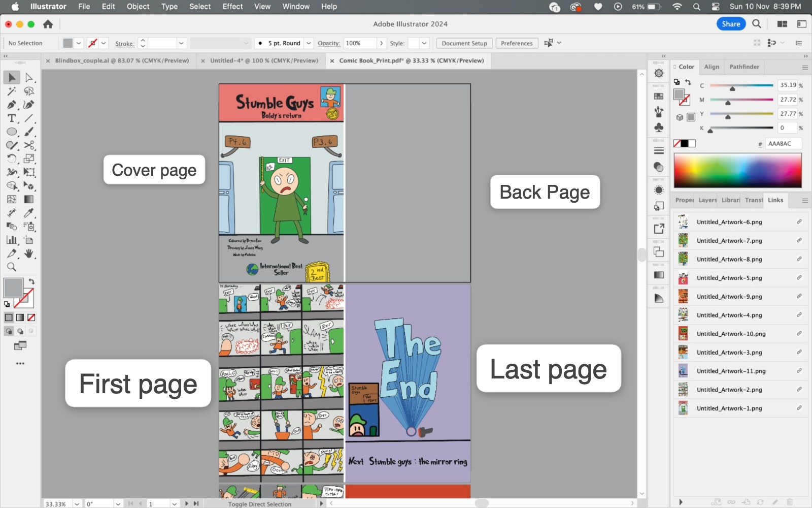Click the Opacity label link
Screen dimensions: 812x508
point(329,43)
